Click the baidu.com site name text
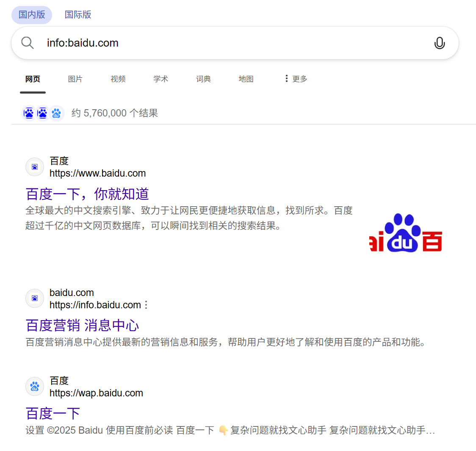476x451 pixels. coord(72,293)
